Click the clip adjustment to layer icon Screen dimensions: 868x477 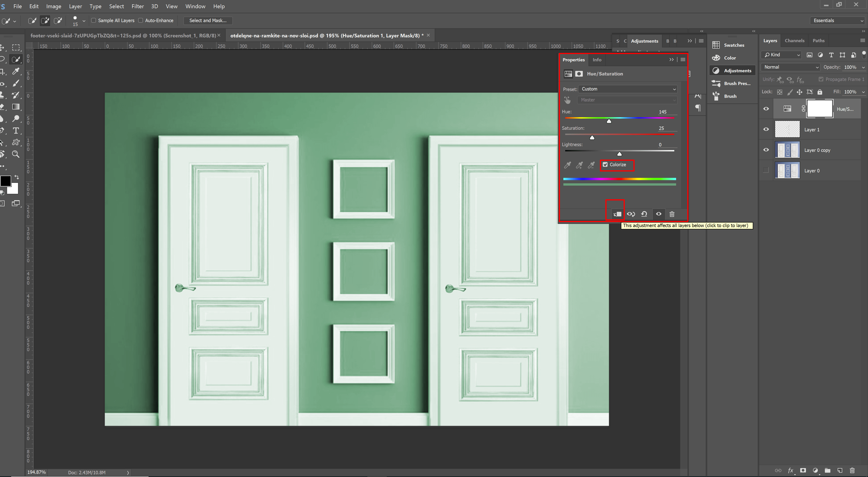[617, 214]
